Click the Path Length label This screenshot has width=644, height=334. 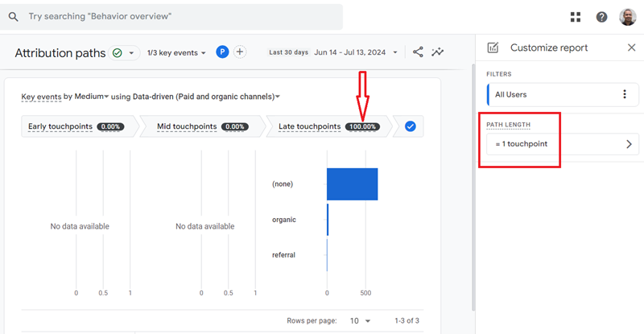(509, 125)
